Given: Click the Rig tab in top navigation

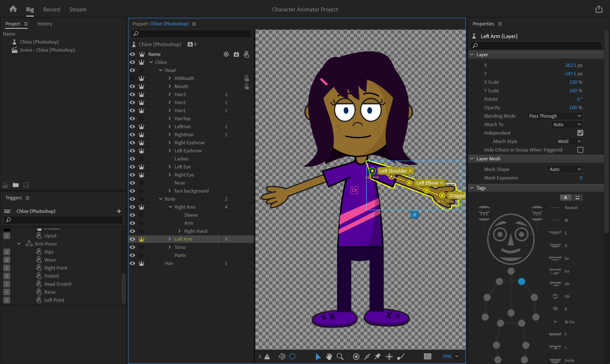Looking at the screenshot, I should point(31,9).
